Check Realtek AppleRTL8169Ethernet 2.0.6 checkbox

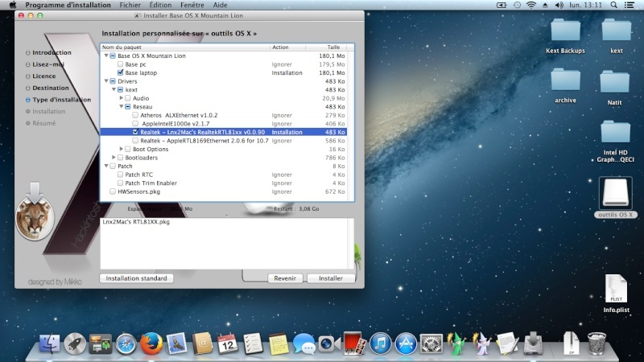[x=135, y=140]
